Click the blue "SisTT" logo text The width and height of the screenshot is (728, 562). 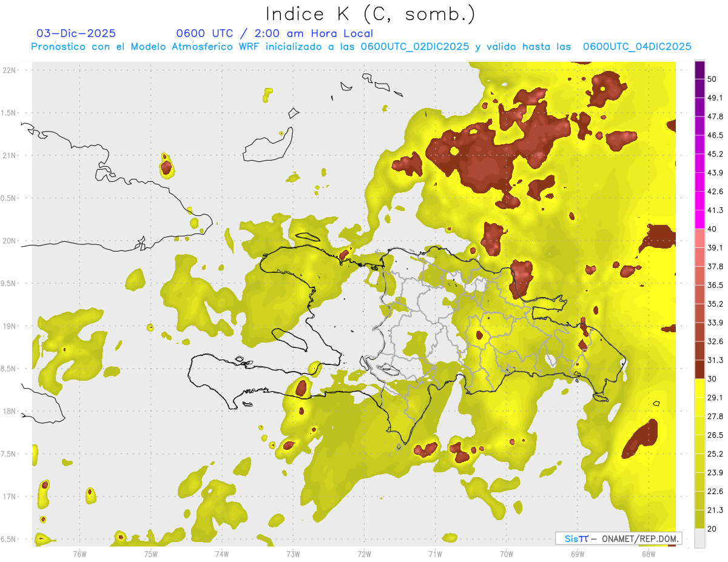point(576,538)
